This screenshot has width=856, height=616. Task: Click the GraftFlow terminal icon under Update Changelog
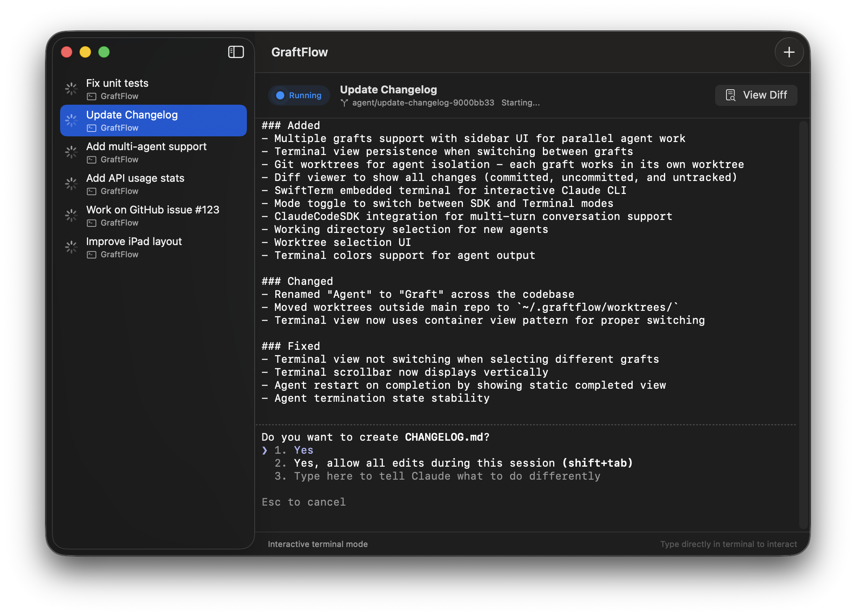91,128
